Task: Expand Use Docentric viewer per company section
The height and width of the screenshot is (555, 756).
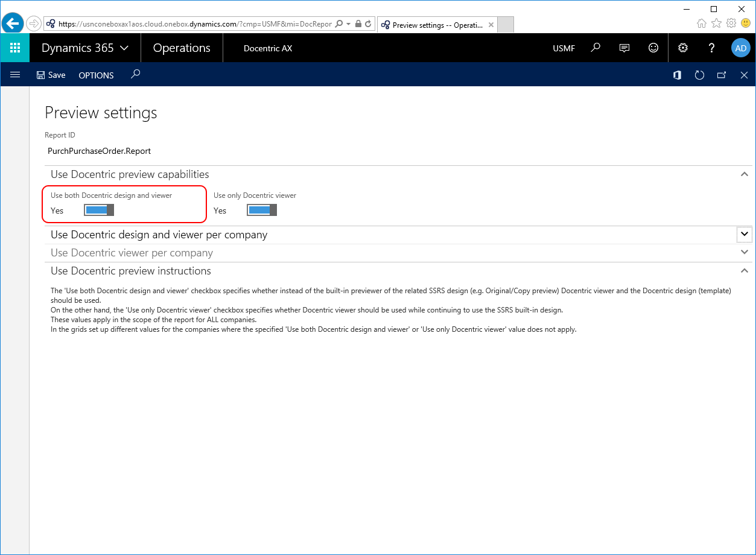Action: [x=745, y=252]
